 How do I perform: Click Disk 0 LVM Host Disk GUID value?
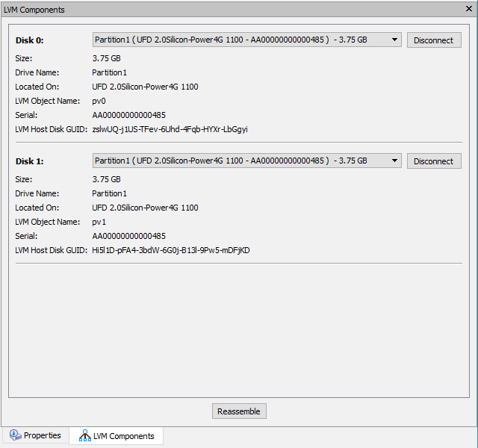(x=170, y=129)
